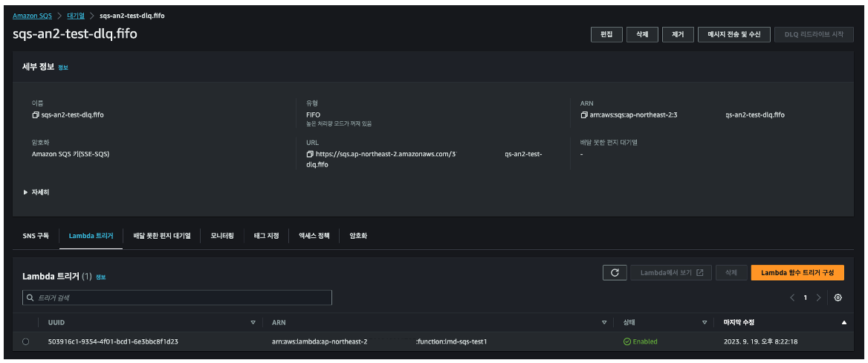Click Lambda 함수 트리거 구성 button
The image size is (868, 363).
tap(797, 273)
